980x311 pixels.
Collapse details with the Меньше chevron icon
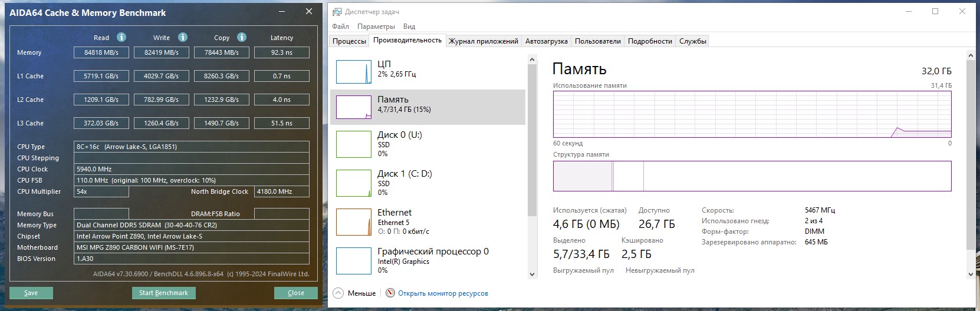click(338, 293)
